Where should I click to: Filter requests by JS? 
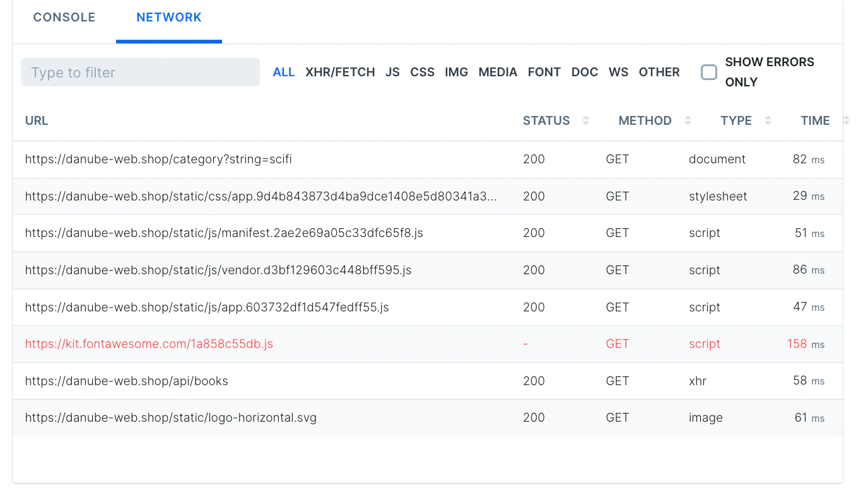click(x=392, y=72)
